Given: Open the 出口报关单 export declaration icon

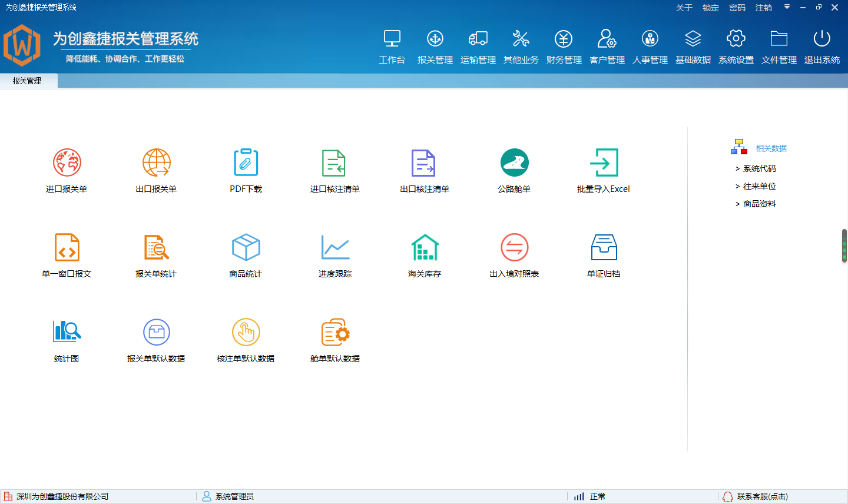Looking at the screenshot, I should coord(156,163).
